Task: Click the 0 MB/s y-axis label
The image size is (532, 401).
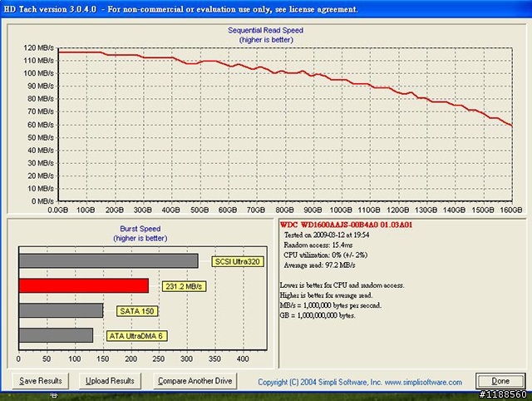Action: tap(42, 201)
